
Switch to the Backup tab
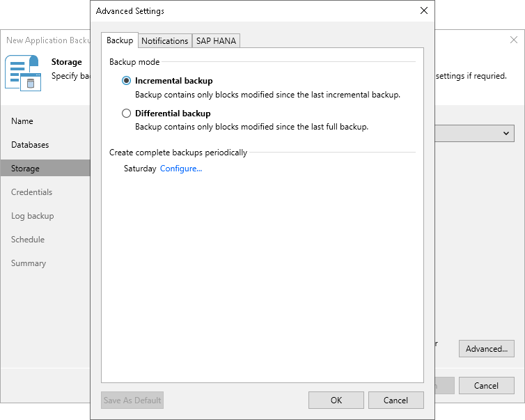pos(120,40)
